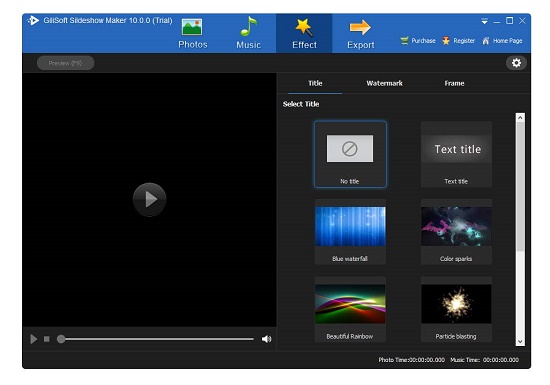
Task: Click the Photo Time status text
Action: pyautogui.click(x=411, y=360)
